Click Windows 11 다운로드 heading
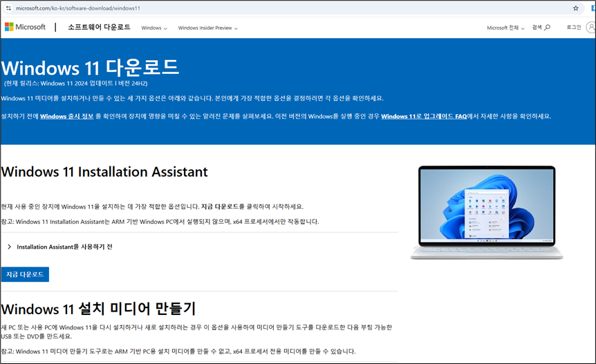596x364 pixels. pyautogui.click(x=90, y=68)
